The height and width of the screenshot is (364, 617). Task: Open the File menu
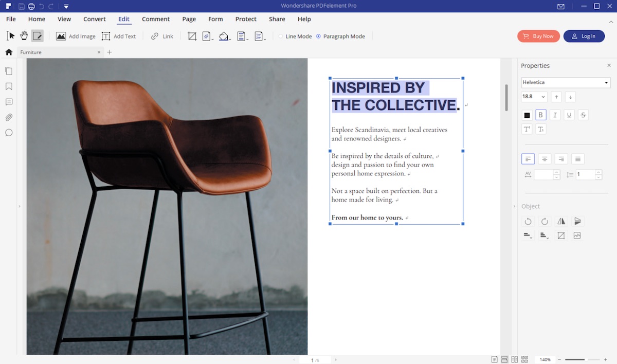pos(11,19)
